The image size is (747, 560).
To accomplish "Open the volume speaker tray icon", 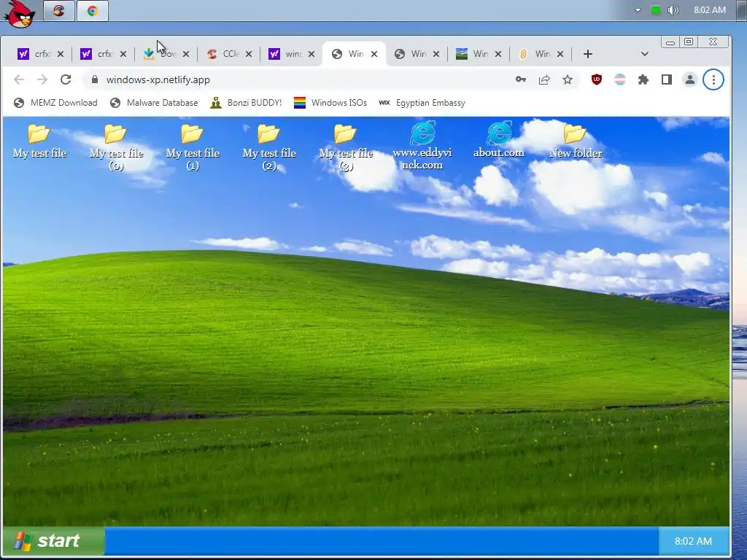I will click(x=673, y=10).
